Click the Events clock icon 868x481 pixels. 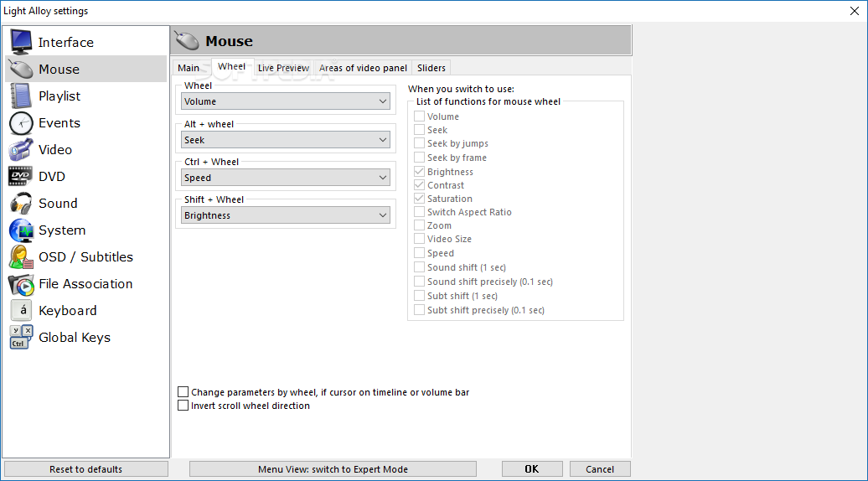(x=21, y=123)
